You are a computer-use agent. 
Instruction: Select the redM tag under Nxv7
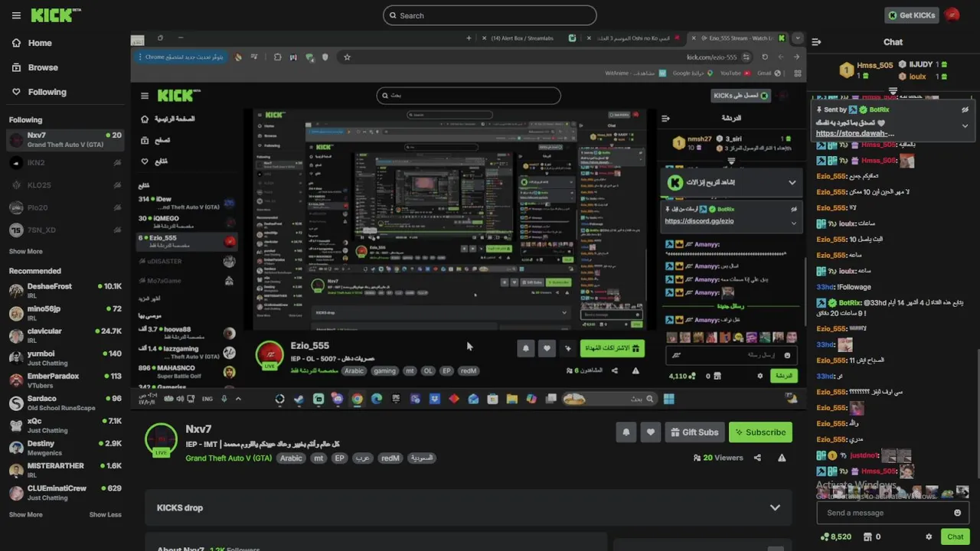pos(390,458)
